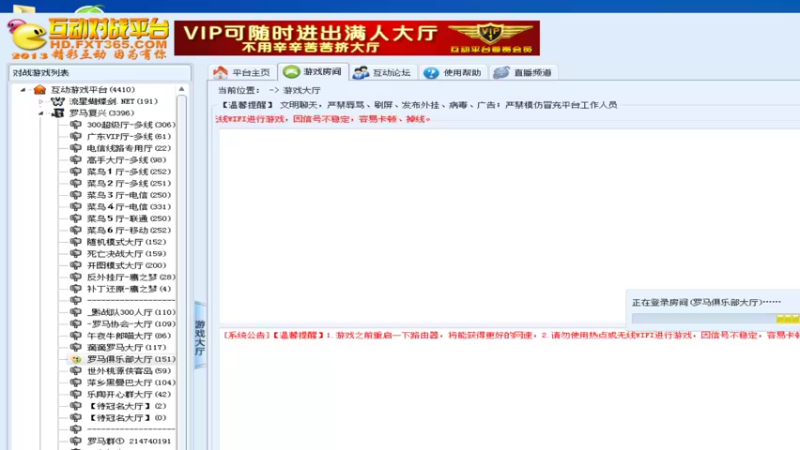
Task: Select 午夜牛郎喵大厅 room
Action: pos(129,336)
